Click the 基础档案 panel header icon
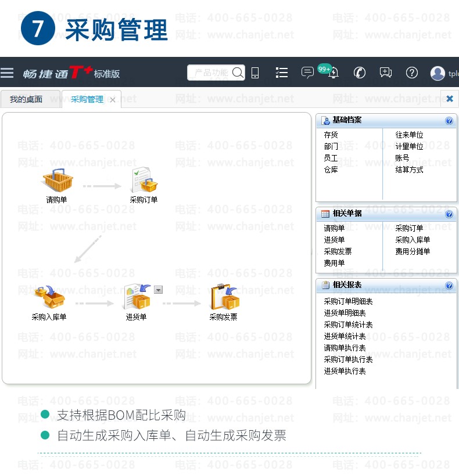459x476 pixels. 325,121
